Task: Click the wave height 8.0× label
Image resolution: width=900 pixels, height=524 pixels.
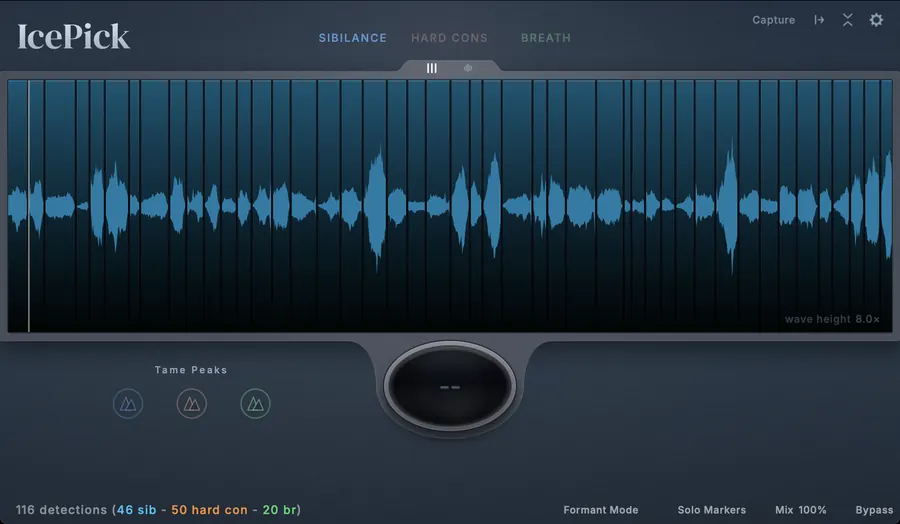Action: (832, 319)
